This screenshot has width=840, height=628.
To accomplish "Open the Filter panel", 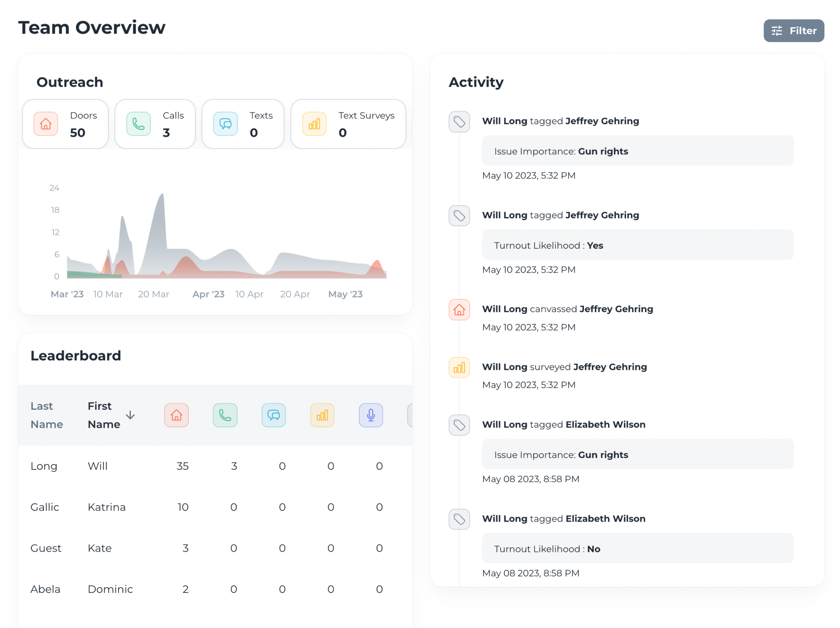I will pos(793,30).
